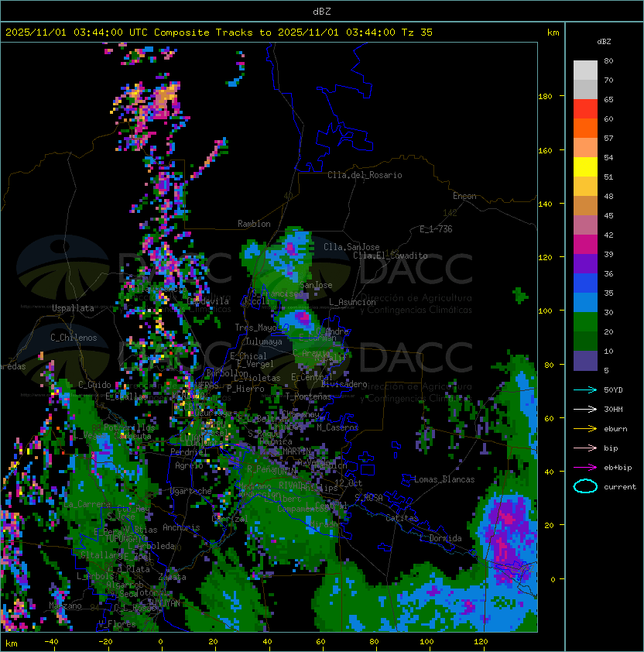Click the dBZ title at the top
This screenshot has height=652, width=644.
322,11
